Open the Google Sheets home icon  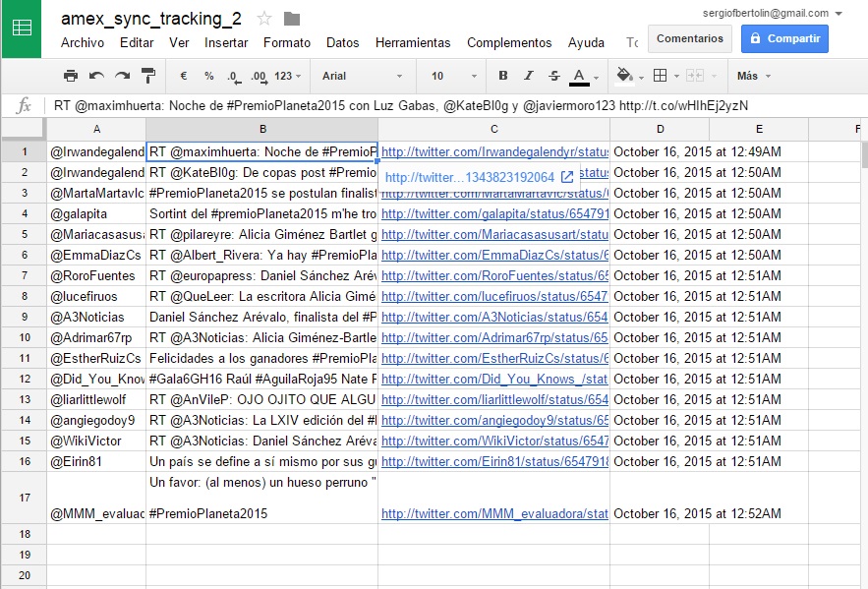[21, 29]
